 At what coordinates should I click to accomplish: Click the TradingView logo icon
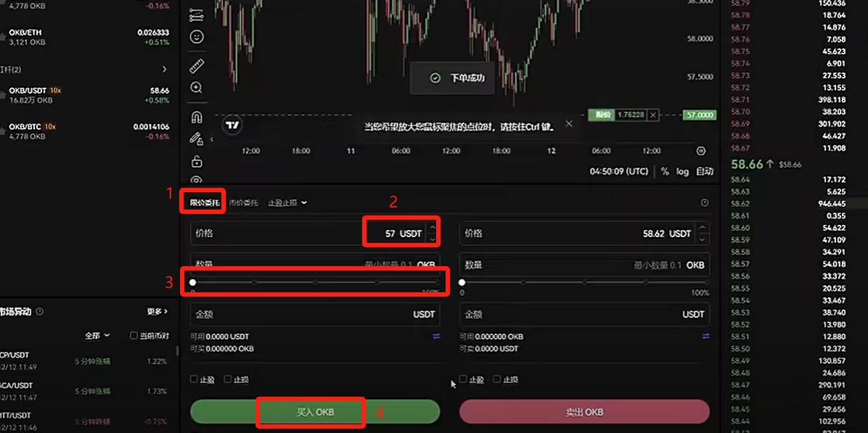coord(232,125)
